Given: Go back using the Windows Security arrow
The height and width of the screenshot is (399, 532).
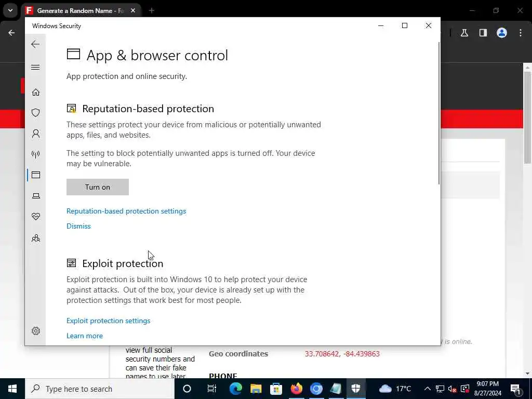Looking at the screenshot, I should click(x=35, y=44).
